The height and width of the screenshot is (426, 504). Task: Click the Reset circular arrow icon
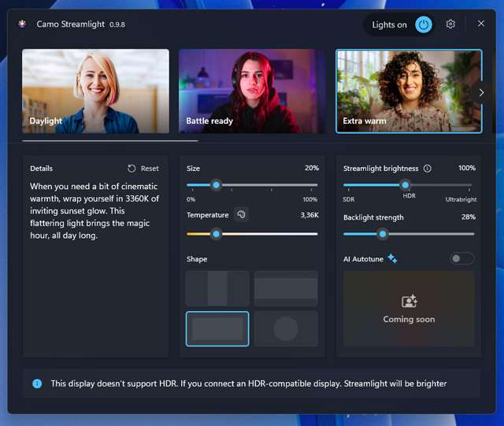pos(132,169)
